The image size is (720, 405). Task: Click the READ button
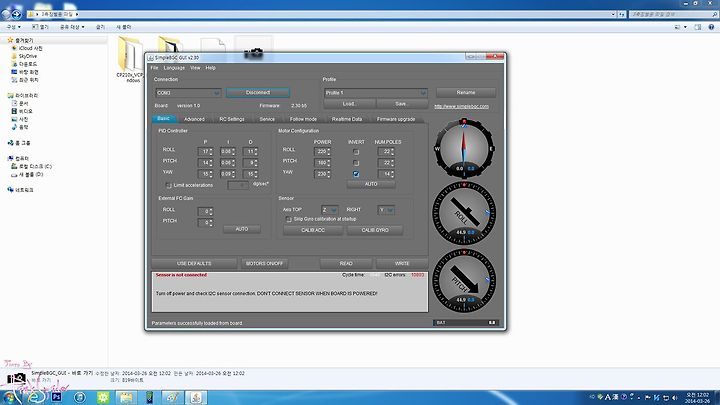[346, 264]
